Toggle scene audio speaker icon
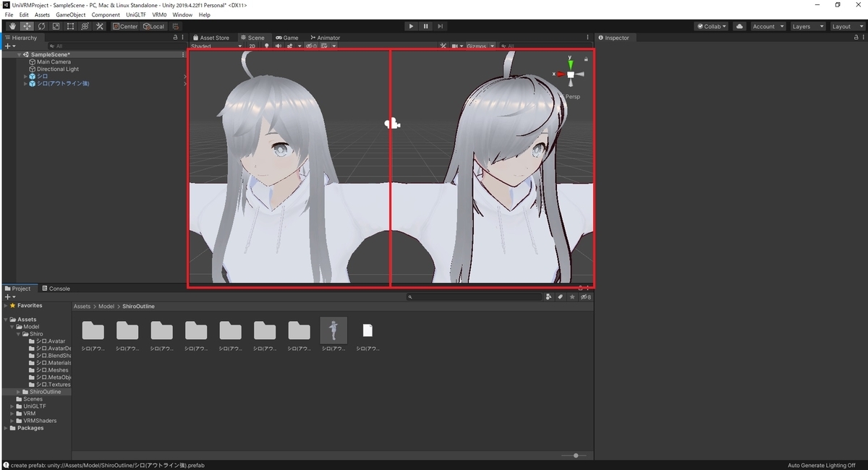 (x=278, y=46)
